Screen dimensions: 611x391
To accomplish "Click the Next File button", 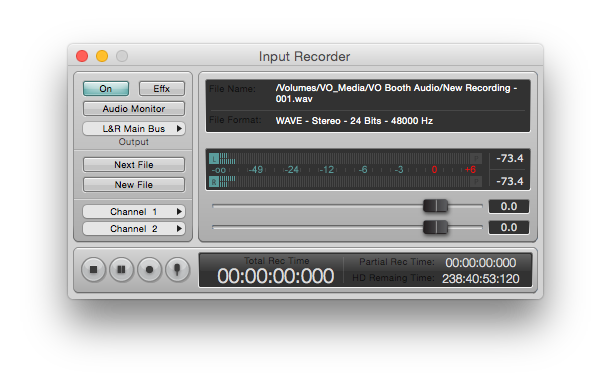I will 134,165.
